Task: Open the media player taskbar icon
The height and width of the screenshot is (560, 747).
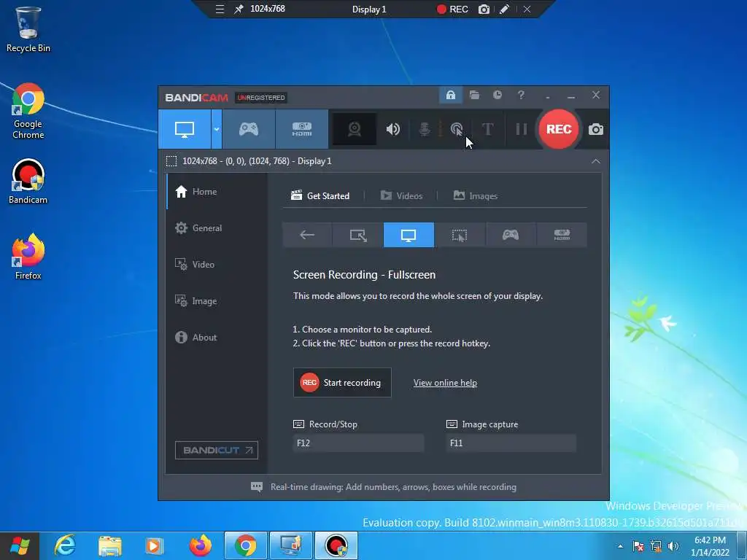Action: tap(153, 545)
